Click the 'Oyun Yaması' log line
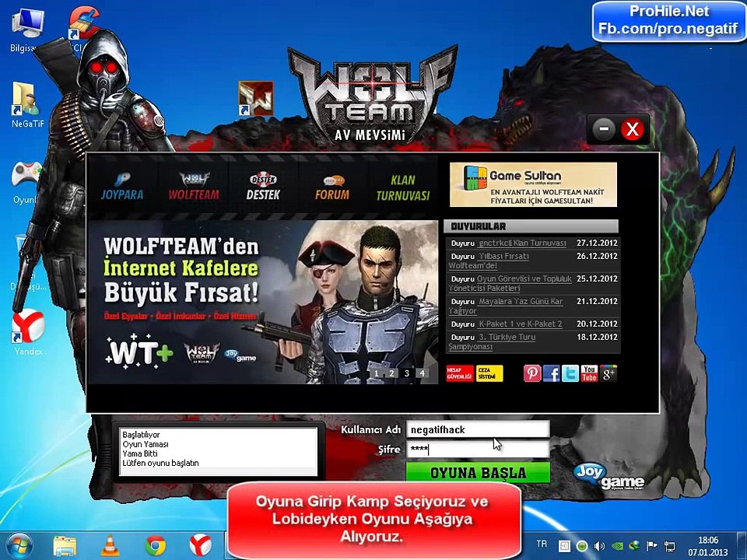 tap(146, 444)
